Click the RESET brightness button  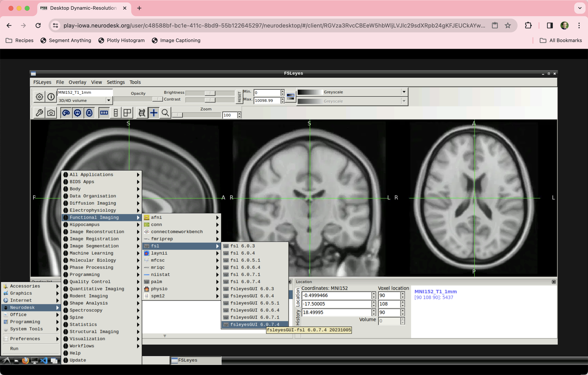239,97
